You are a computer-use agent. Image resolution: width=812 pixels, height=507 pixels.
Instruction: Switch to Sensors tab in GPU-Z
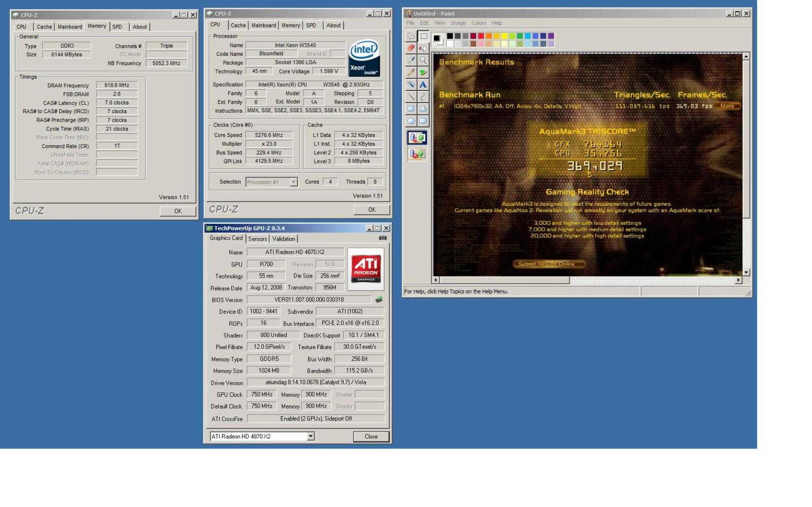[258, 239]
